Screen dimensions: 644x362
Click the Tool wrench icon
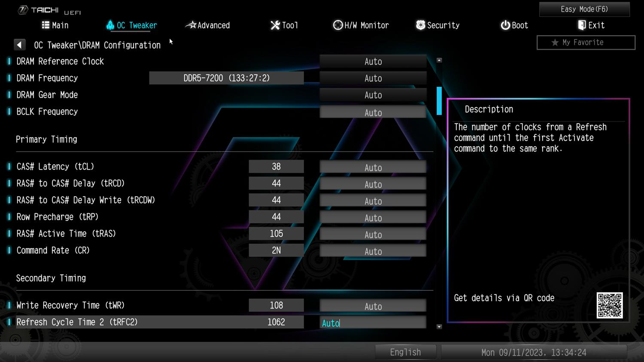275,25
